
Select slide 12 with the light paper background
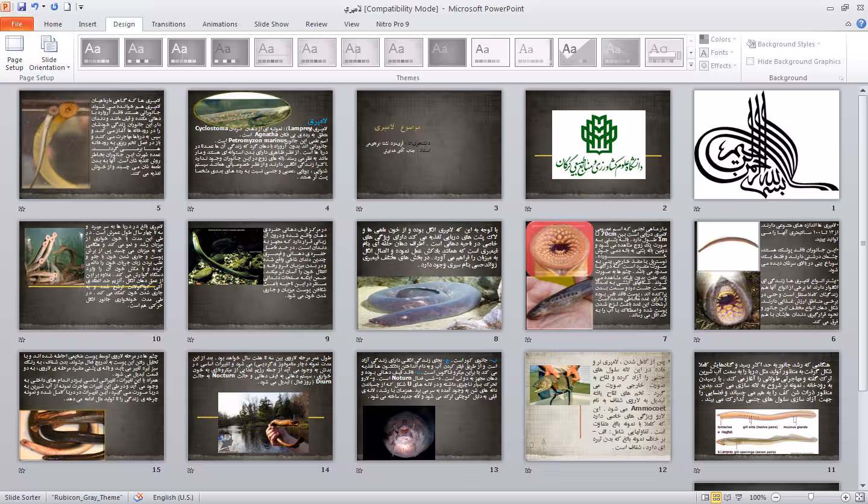coord(598,406)
